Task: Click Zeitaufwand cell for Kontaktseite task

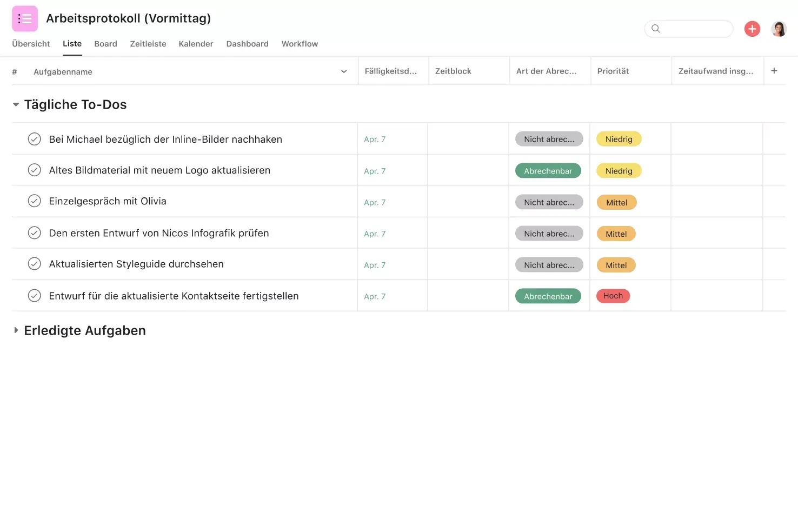Action: coord(717,296)
